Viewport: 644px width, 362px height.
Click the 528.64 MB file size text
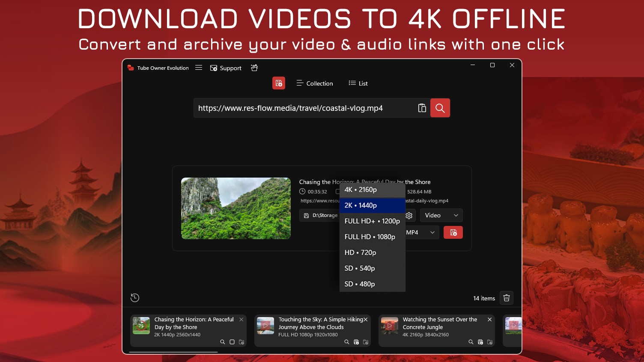tap(419, 192)
